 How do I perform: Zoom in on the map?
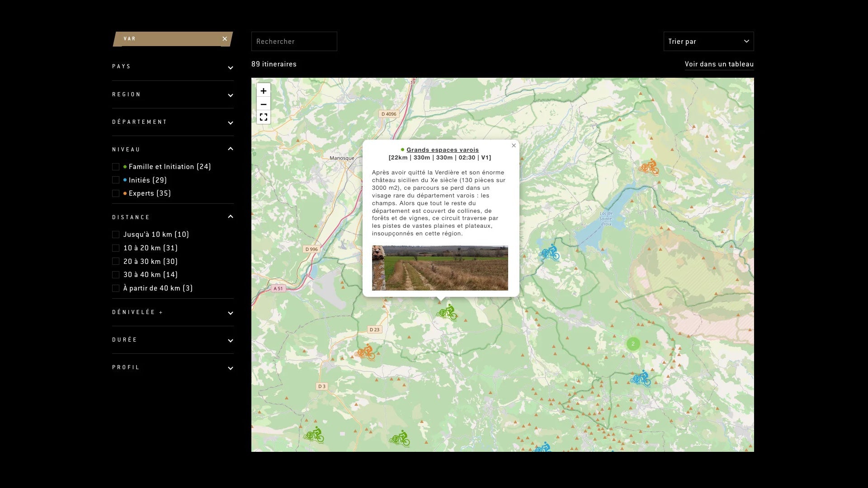[264, 91]
